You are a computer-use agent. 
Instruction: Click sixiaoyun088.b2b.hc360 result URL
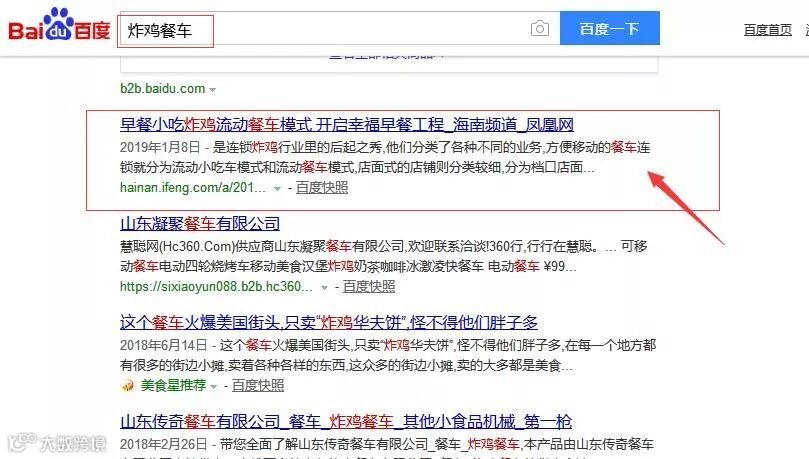(x=216, y=286)
